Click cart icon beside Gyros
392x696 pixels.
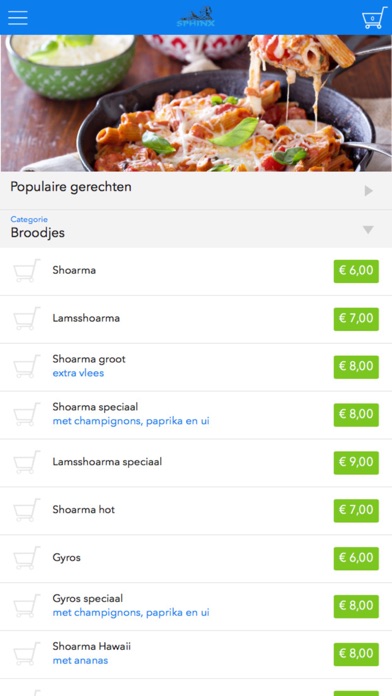(x=26, y=558)
